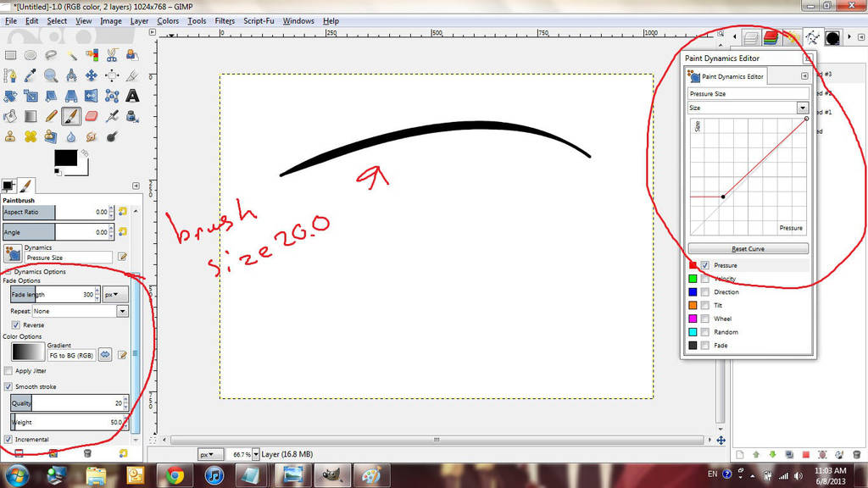This screenshot has height=488, width=868.
Task: Open the Filters menu
Action: [224, 21]
